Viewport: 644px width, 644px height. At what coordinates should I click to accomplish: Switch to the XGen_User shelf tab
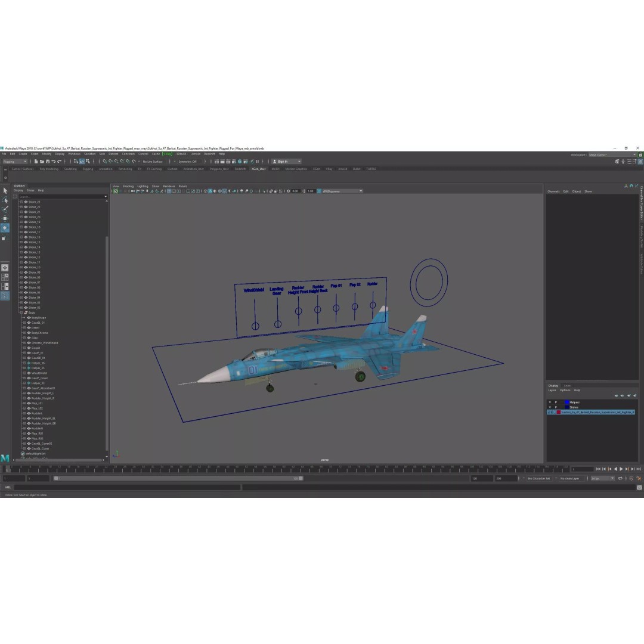(258, 169)
